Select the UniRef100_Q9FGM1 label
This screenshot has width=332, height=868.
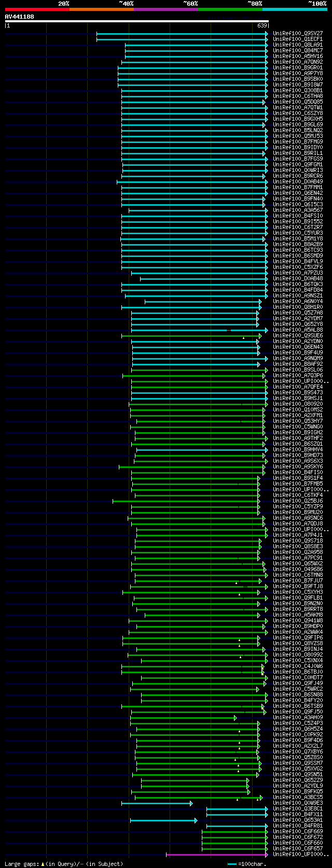click(x=298, y=164)
